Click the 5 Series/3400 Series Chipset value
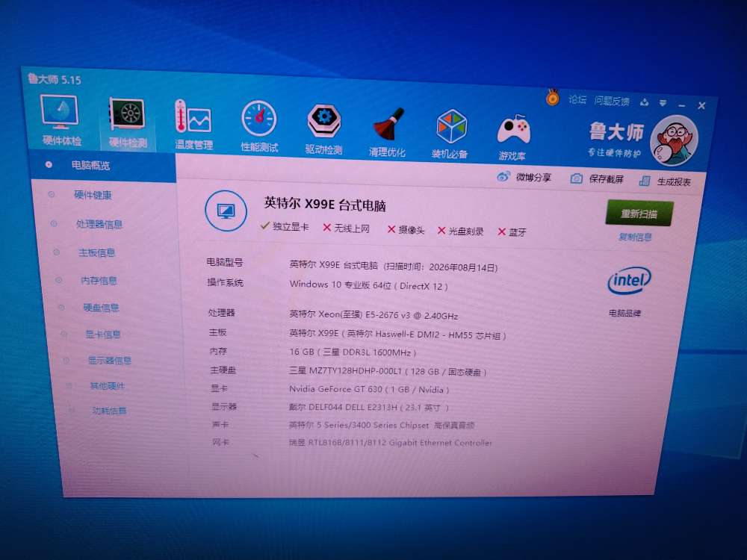The width and height of the screenshot is (747, 560). click(382, 425)
